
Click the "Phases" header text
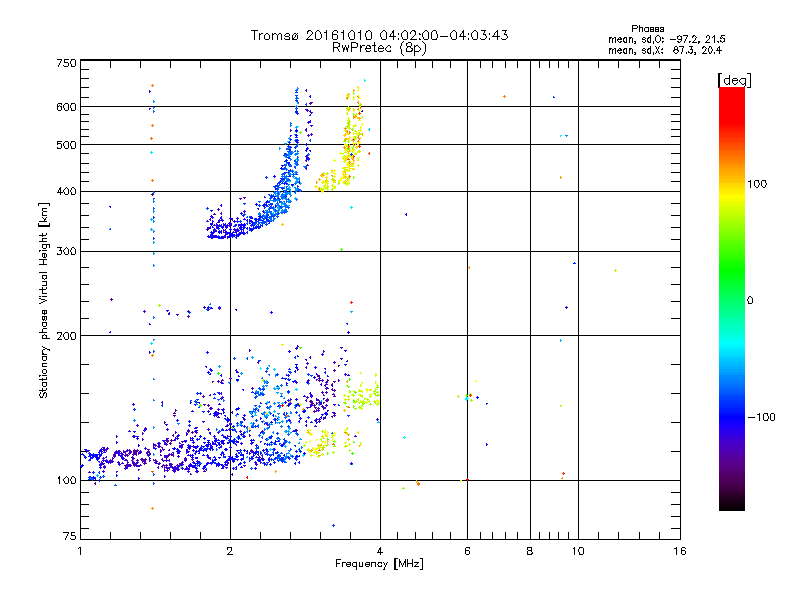[647, 29]
